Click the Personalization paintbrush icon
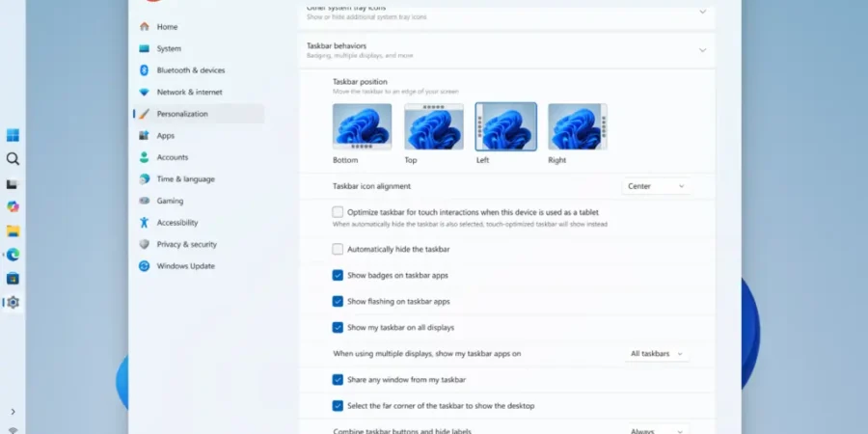The height and width of the screenshot is (434, 868). 144,114
